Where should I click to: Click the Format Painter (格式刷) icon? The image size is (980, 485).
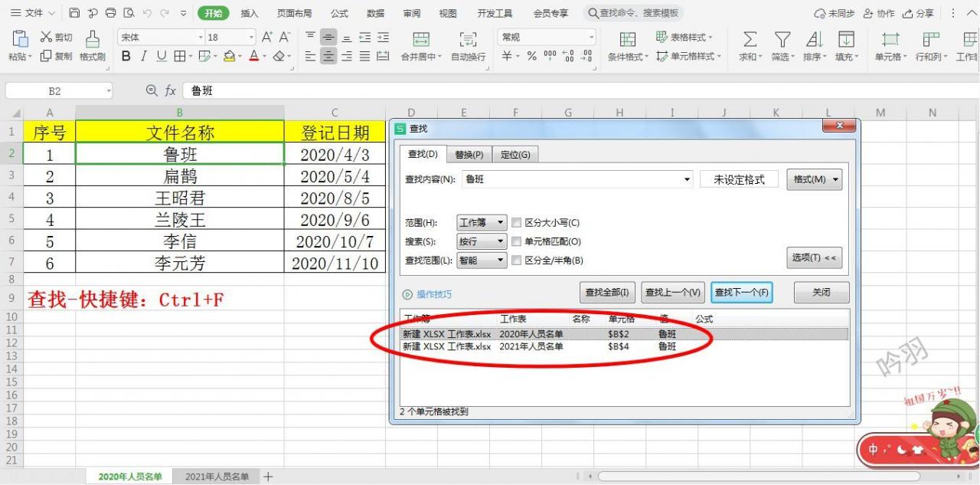93,45
